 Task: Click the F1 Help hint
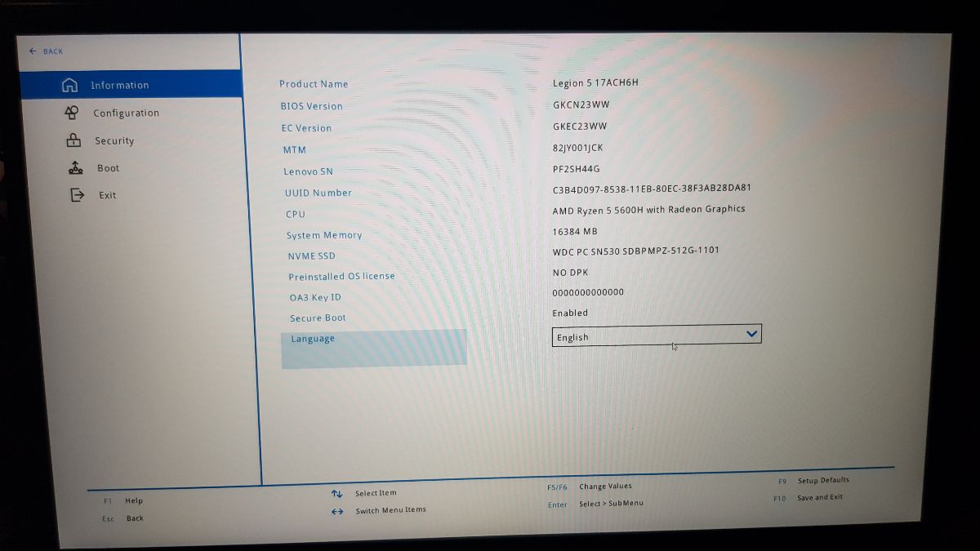pos(133,501)
